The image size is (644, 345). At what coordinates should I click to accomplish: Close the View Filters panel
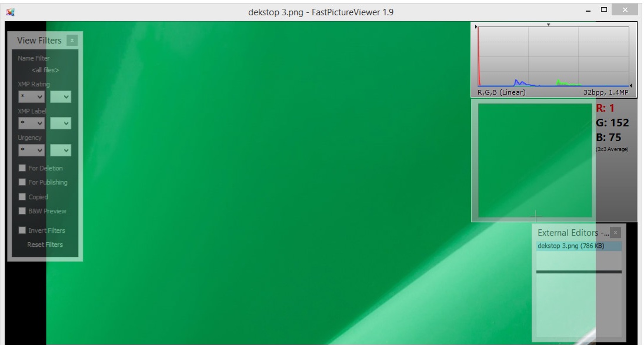click(x=72, y=40)
